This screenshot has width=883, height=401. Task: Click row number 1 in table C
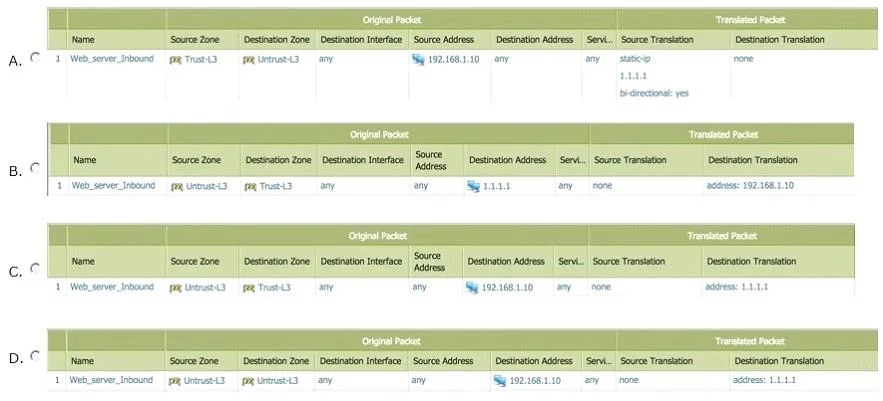pyautogui.click(x=58, y=287)
